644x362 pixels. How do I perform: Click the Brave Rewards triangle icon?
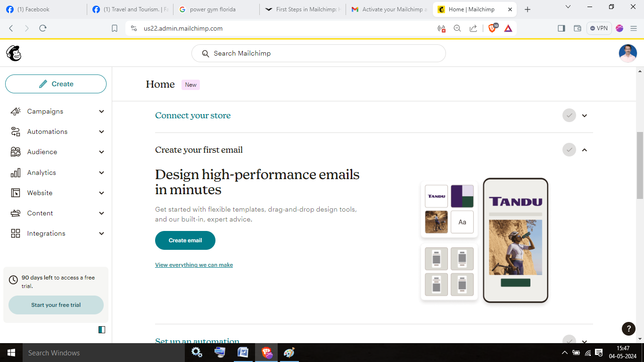(x=508, y=28)
